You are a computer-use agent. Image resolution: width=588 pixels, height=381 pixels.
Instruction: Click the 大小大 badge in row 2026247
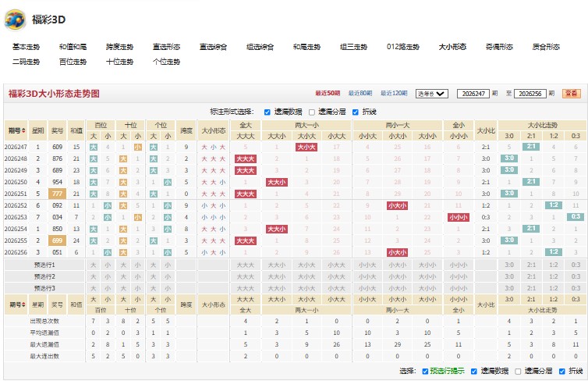tap(306, 147)
